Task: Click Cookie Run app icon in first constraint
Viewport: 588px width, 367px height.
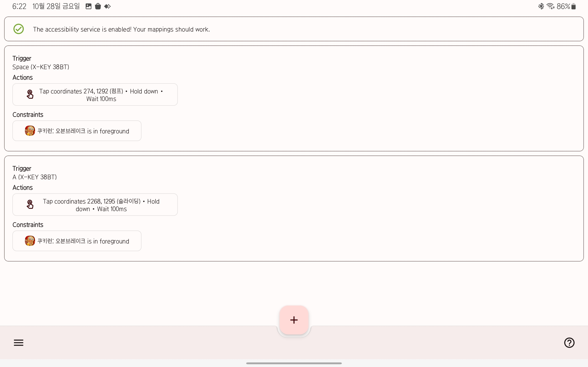Action: coord(30,131)
